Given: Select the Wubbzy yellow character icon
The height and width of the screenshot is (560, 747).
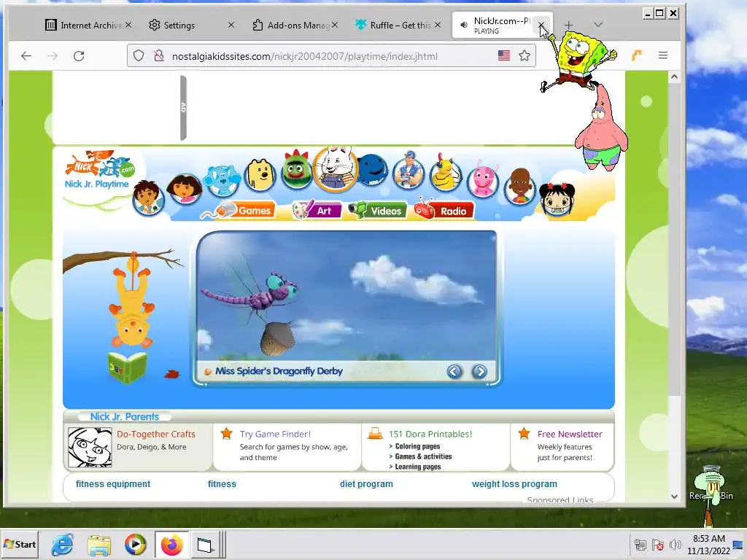Looking at the screenshot, I should pyautogui.click(x=260, y=175).
